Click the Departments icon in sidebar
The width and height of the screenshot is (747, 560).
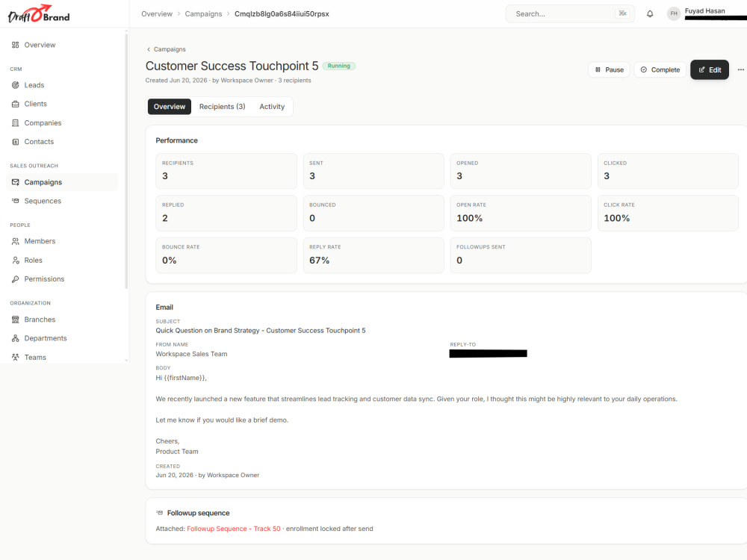pos(15,338)
